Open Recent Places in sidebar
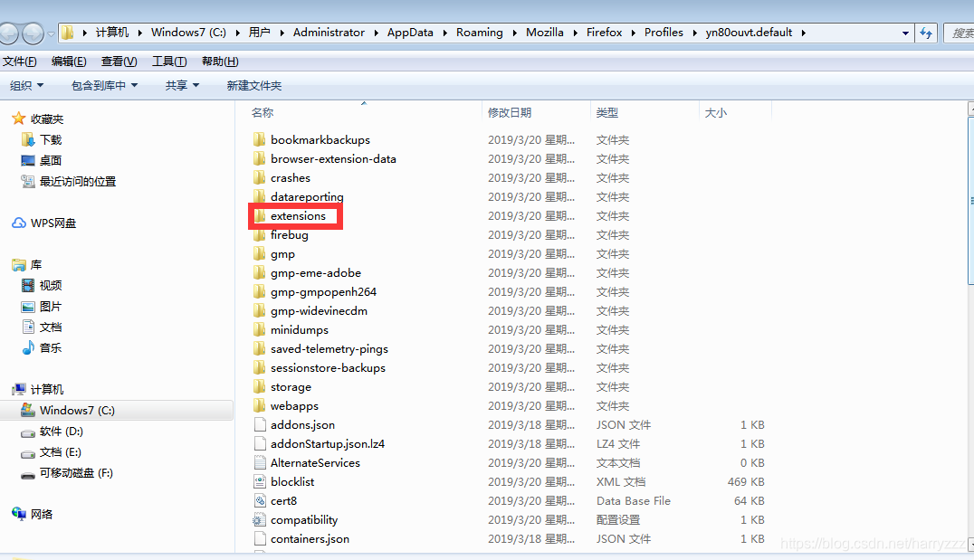The image size is (974, 560). (78, 181)
